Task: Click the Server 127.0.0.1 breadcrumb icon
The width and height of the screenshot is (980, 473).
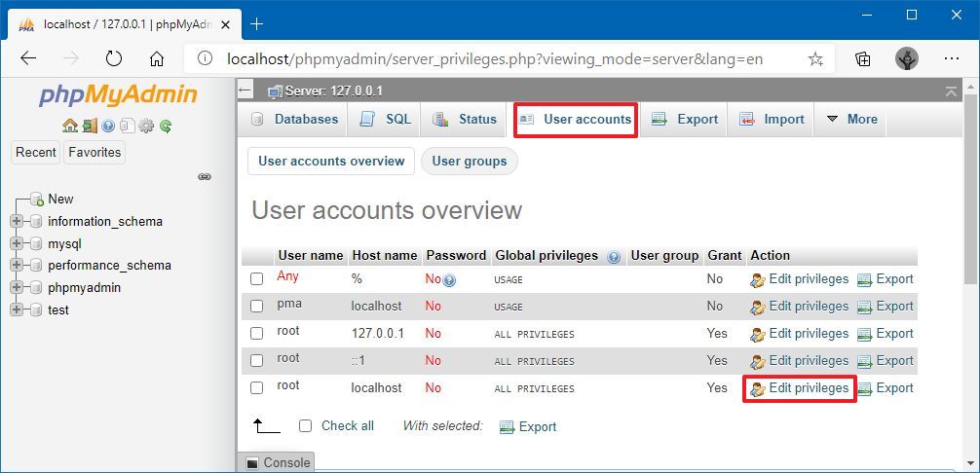Action: click(275, 91)
